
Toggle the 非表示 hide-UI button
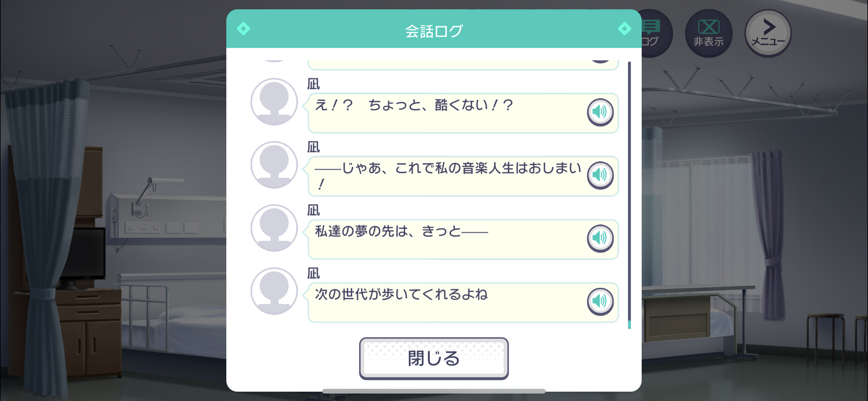(709, 33)
